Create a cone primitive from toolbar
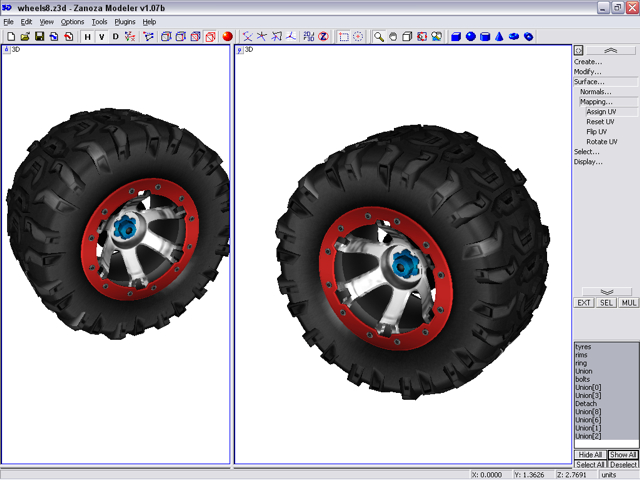640x480 pixels. (x=499, y=37)
